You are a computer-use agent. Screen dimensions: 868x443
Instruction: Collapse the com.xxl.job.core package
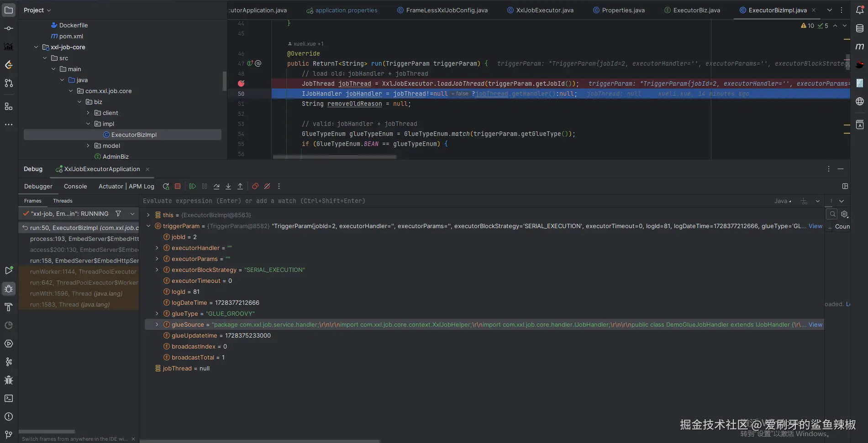[71, 91]
